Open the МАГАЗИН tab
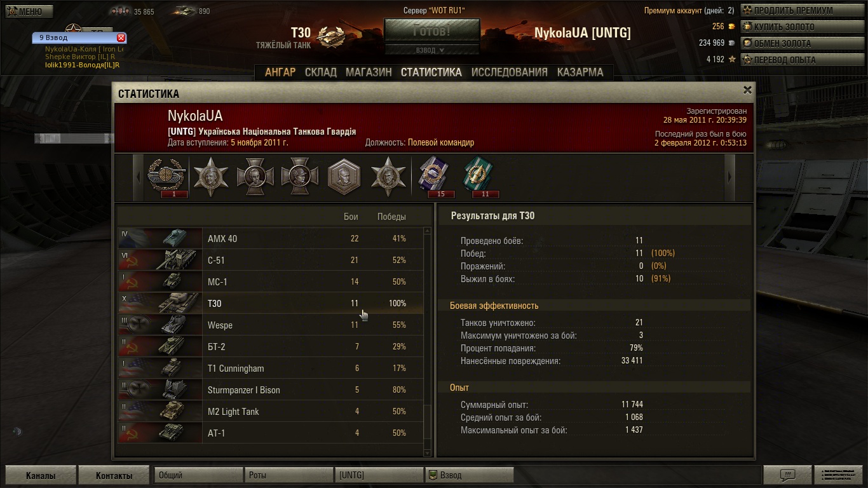Screen dimensions: 868x488 click(x=369, y=72)
